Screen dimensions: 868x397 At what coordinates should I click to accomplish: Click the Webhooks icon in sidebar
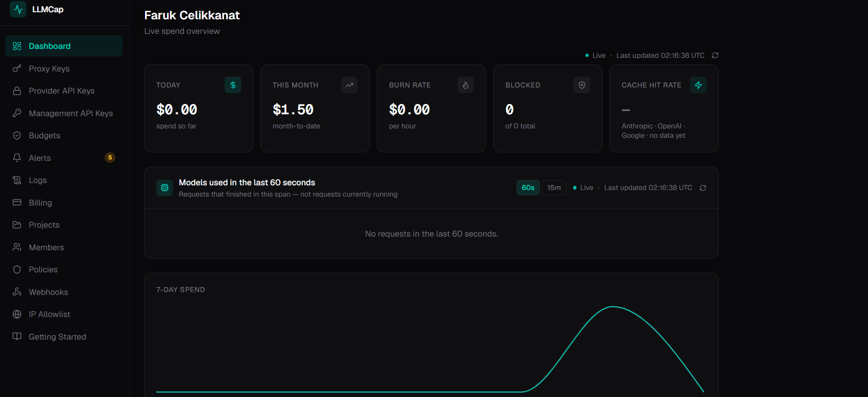[17, 292]
